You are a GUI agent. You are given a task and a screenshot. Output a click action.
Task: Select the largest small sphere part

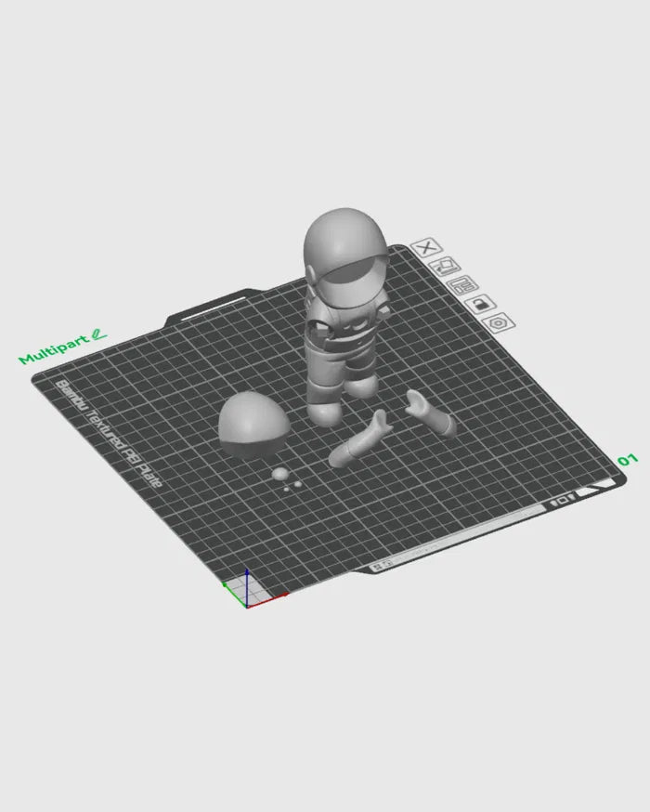[279, 474]
